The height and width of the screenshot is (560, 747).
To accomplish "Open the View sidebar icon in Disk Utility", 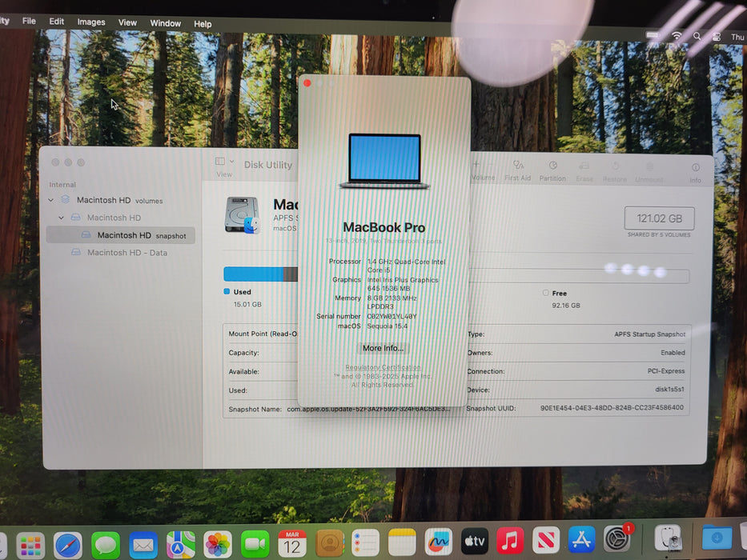I will [x=220, y=162].
